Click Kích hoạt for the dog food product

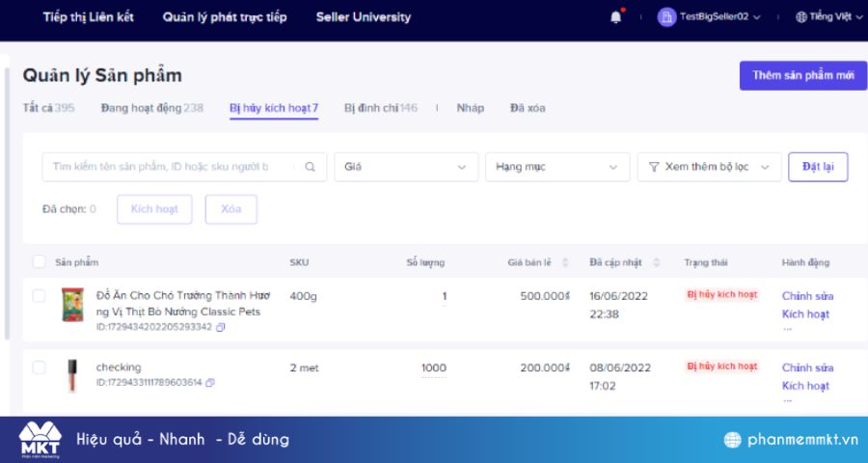point(805,314)
